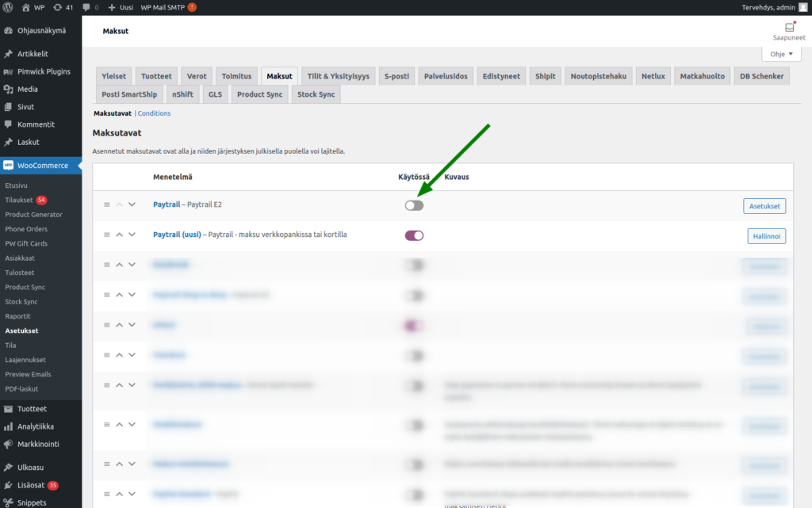Screen dimensions: 812x508
Task: Switch to the S-posti tab
Action: [x=396, y=76]
